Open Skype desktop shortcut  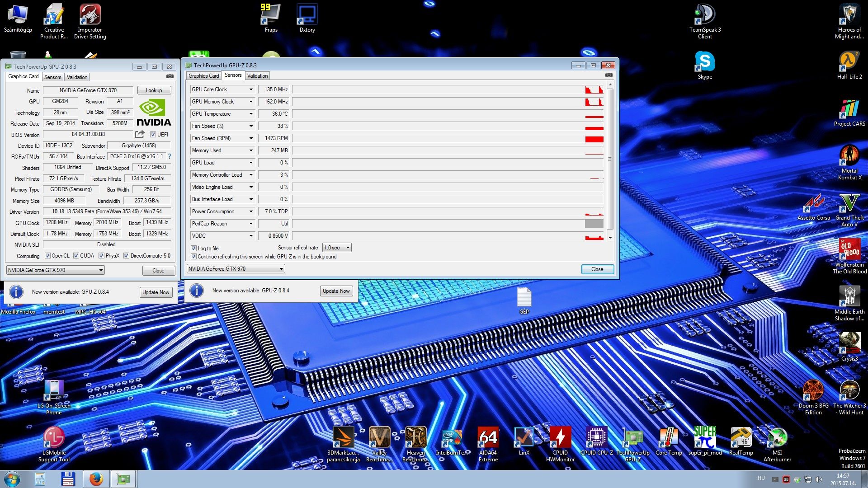(x=705, y=66)
